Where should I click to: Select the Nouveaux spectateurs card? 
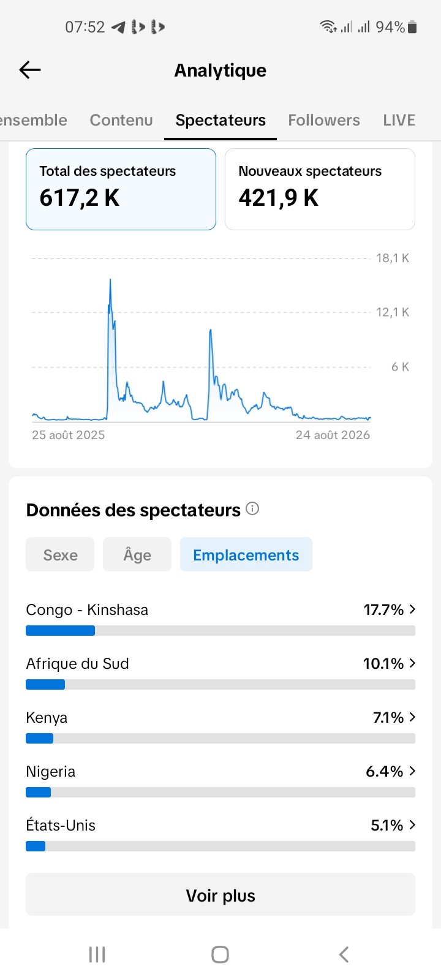click(x=320, y=189)
